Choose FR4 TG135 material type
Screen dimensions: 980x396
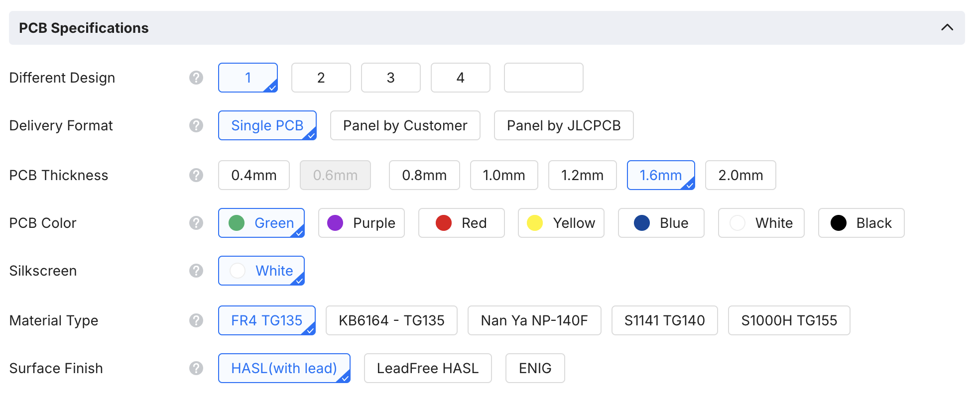267,320
